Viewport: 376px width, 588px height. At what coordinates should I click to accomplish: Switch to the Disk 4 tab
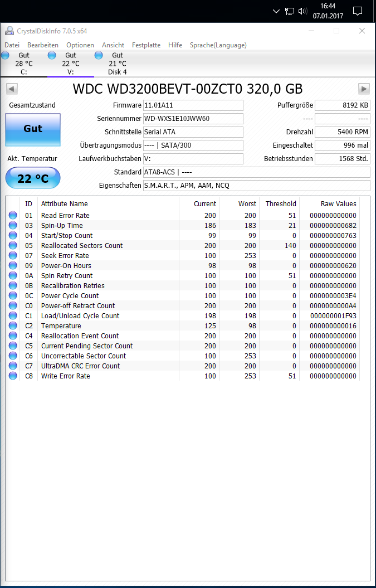click(118, 64)
